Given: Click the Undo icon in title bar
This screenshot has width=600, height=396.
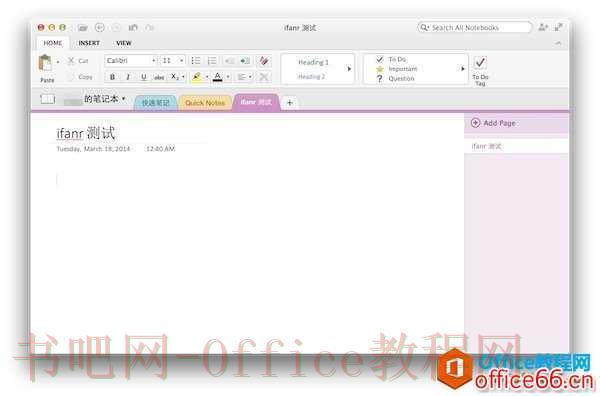Looking at the screenshot, I should [133, 28].
